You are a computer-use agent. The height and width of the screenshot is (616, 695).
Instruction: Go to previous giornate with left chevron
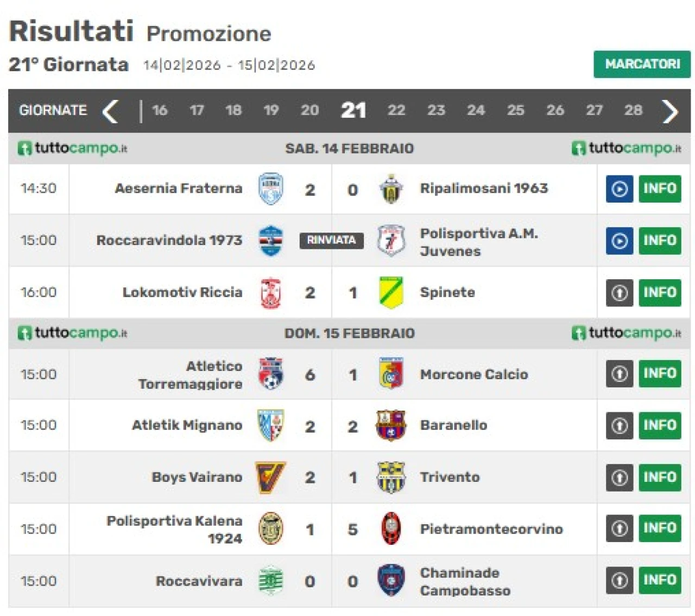pyautogui.click(x=110, y=111)
